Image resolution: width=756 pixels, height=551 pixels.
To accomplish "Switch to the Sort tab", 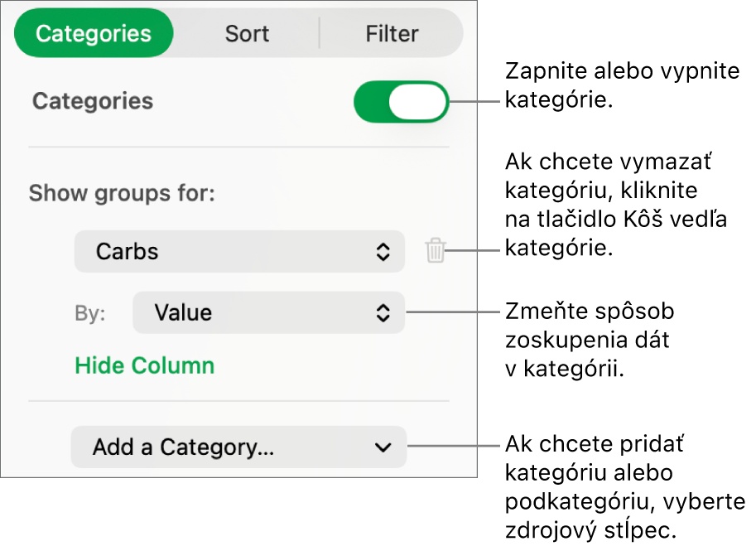I will tap(247, 33).
